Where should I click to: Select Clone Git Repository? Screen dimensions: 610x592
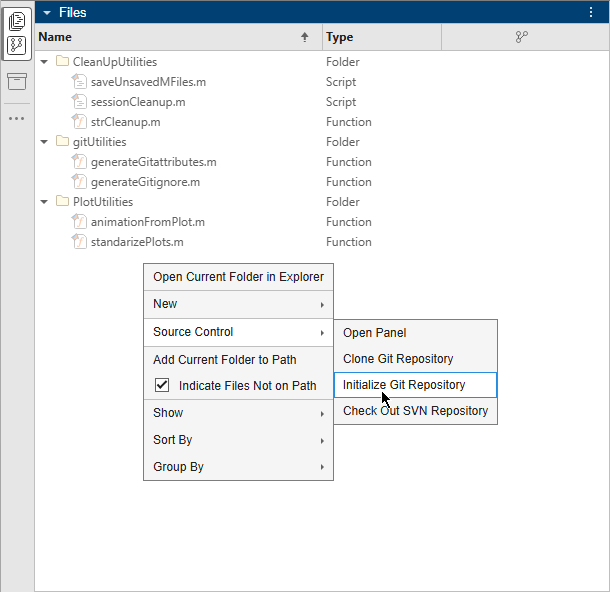pos(415,359)
